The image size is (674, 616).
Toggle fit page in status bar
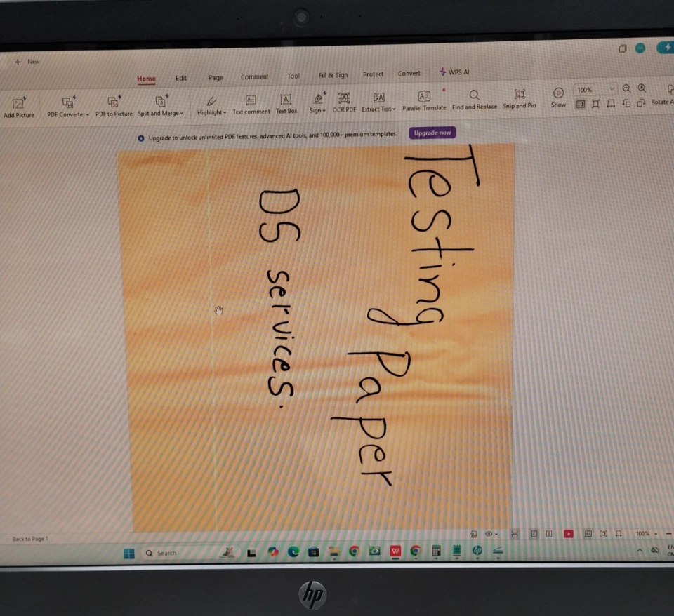(x=604, y=533)
